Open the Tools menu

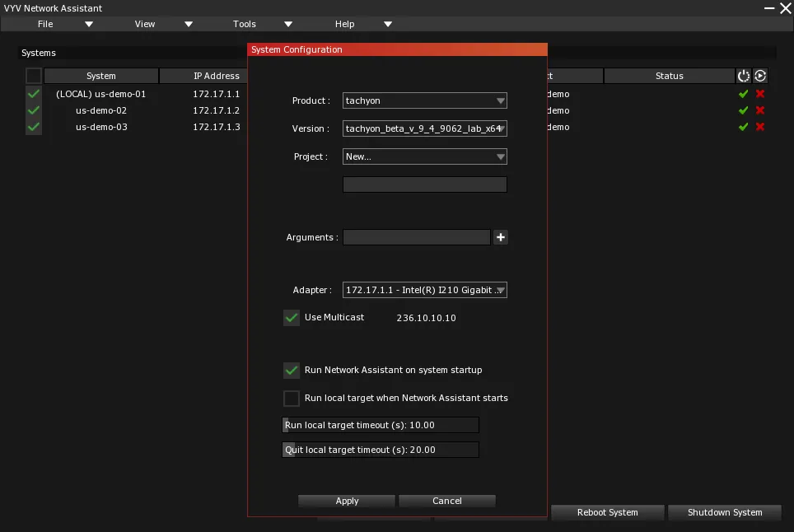244,25
